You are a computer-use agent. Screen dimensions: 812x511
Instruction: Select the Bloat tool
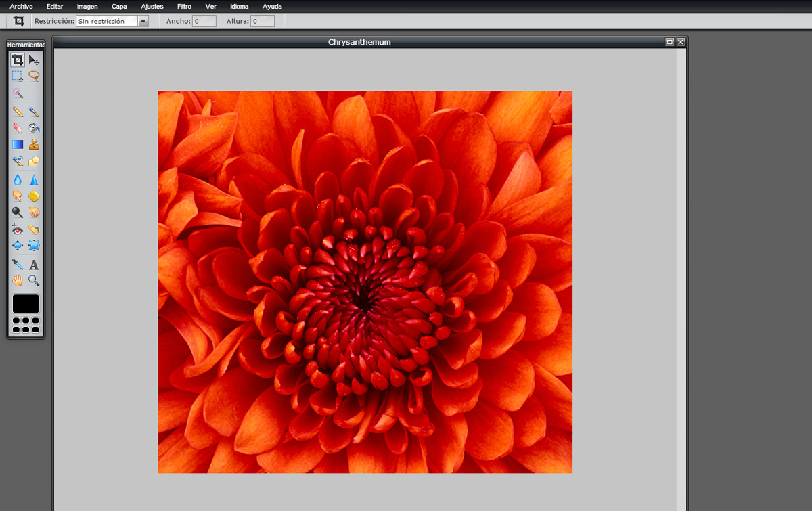[18, 246]
